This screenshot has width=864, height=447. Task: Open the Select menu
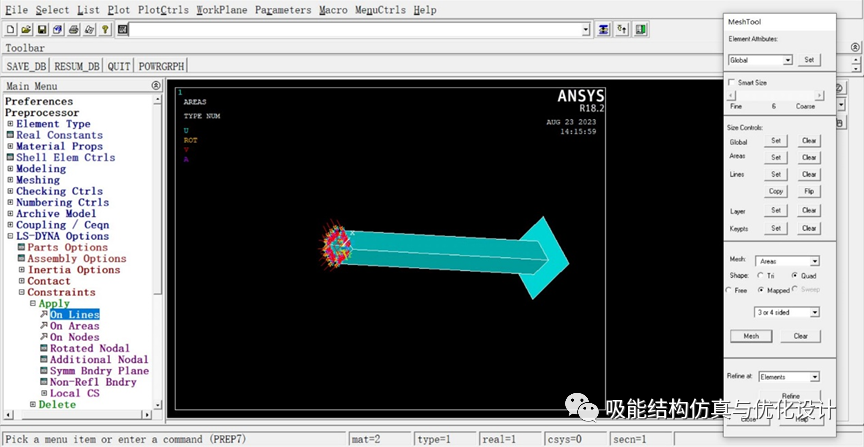tap(52, 10)
